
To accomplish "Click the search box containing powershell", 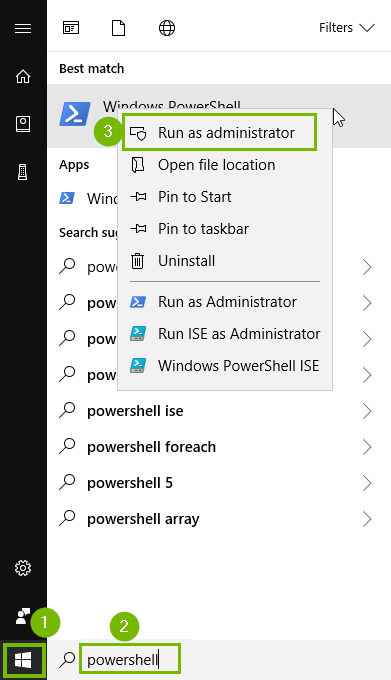I will [x=129, y=660].
